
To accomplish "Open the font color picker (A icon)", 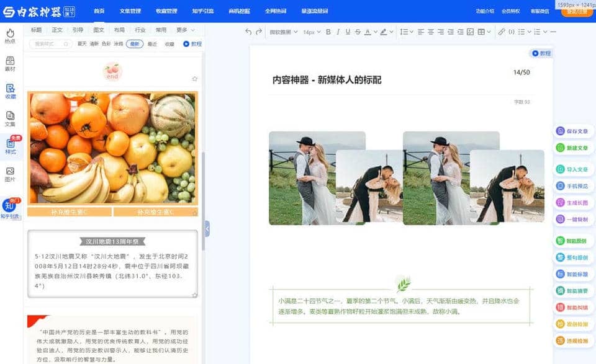I will 368,32.
